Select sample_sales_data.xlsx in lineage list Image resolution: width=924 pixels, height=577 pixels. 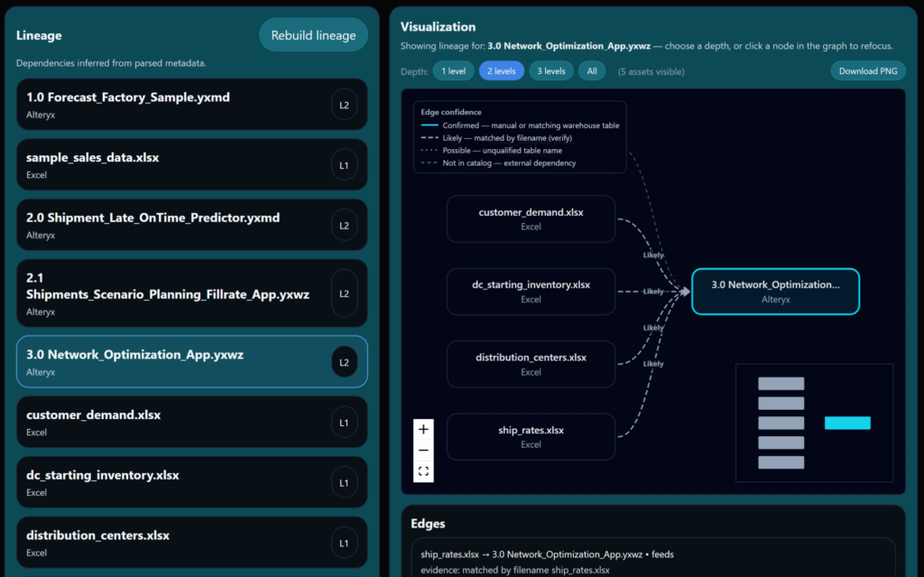(x=192, y=164)
